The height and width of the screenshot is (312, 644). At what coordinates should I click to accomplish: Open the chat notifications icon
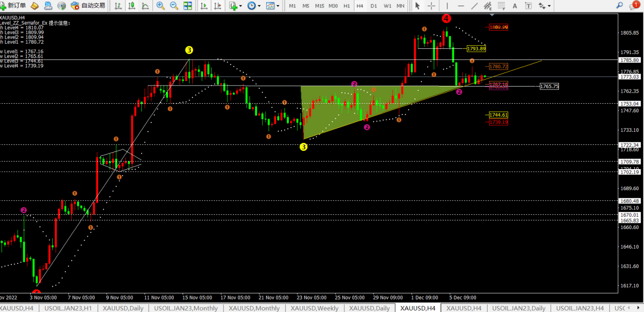[x=634, y=6]
